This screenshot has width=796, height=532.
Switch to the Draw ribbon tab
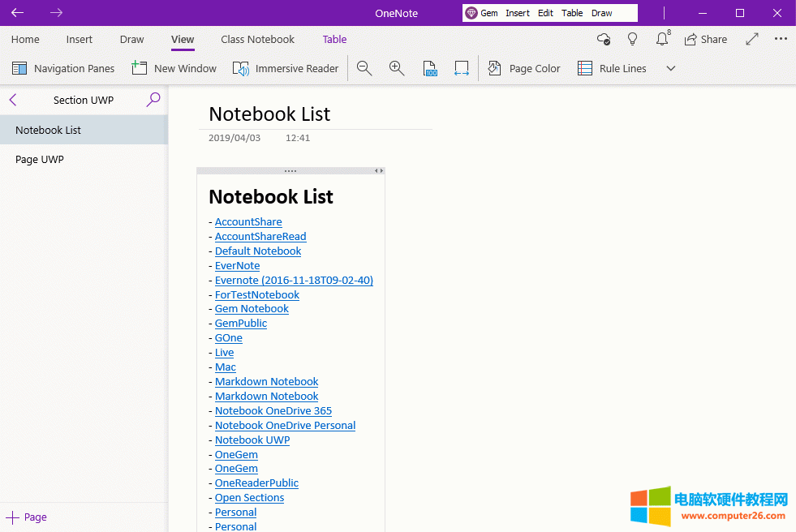coord(131,39)
